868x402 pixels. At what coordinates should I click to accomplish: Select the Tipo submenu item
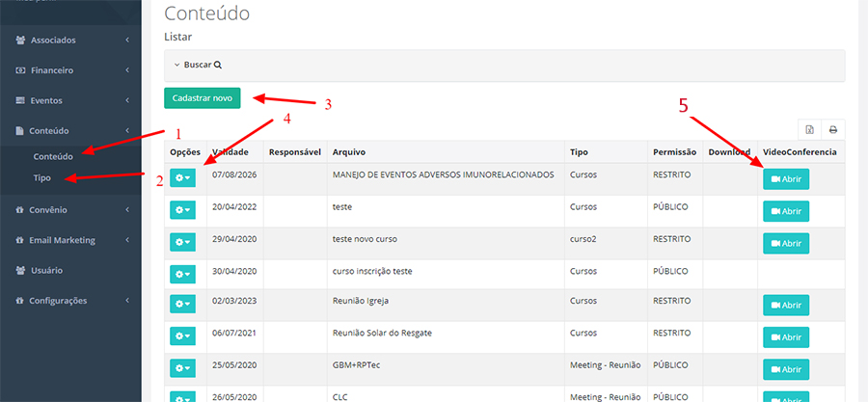click(42, 178)
